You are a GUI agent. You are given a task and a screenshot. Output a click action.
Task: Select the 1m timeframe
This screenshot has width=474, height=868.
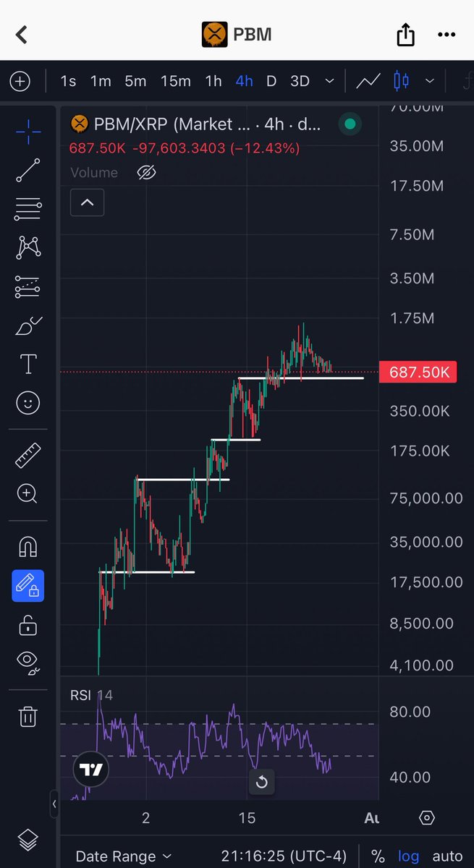(x=101, y=81)
